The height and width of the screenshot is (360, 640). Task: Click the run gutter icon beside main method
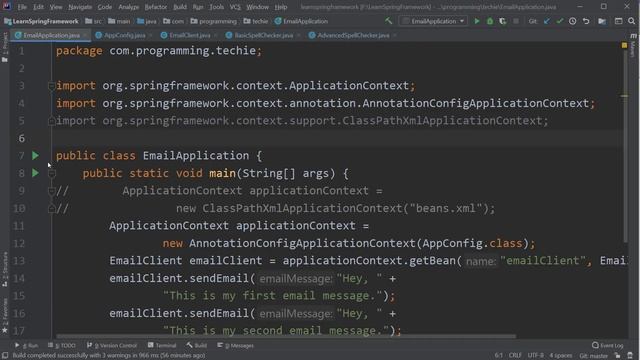pos(36,173)
